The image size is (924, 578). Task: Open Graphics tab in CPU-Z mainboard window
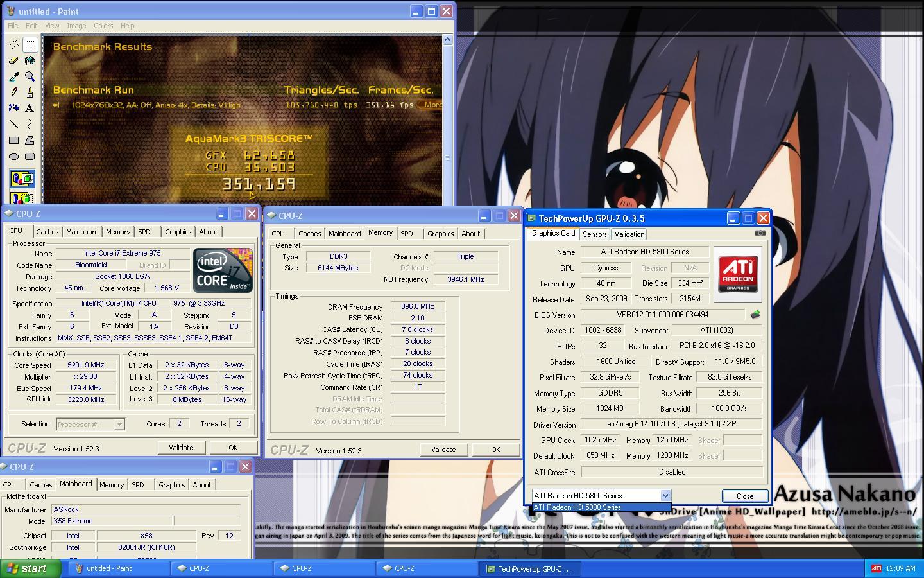[172, 485]
